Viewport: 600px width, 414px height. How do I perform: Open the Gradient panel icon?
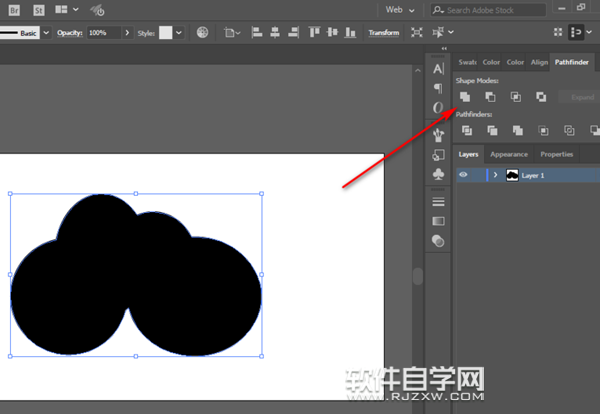point(438,221)
